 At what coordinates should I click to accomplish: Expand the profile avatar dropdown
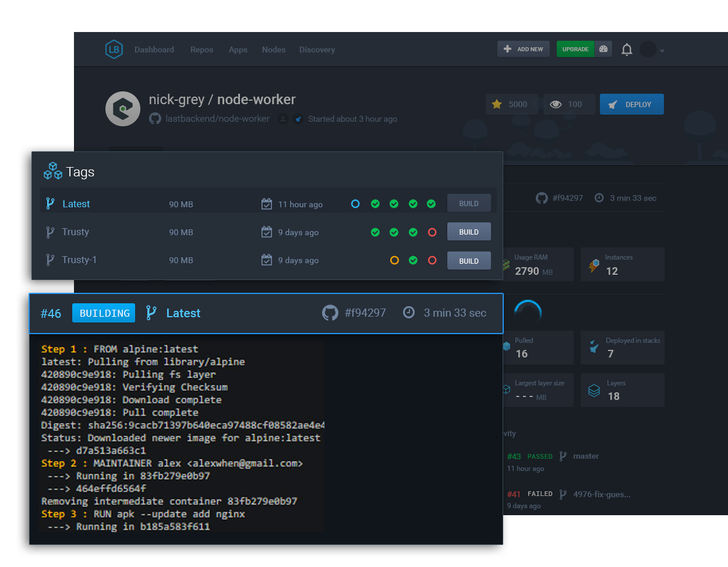tap(648, 49)
